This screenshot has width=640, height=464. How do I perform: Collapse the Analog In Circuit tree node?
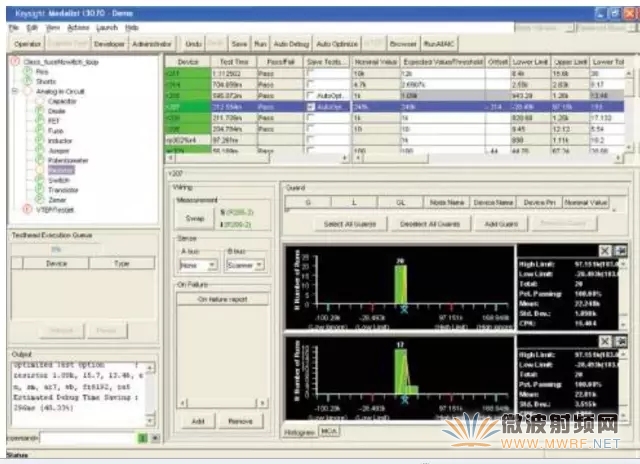coord(15,91)
